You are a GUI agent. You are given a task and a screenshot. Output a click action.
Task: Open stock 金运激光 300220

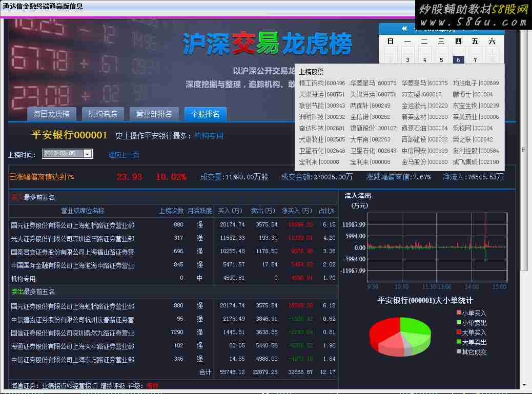tap(424, 106)
